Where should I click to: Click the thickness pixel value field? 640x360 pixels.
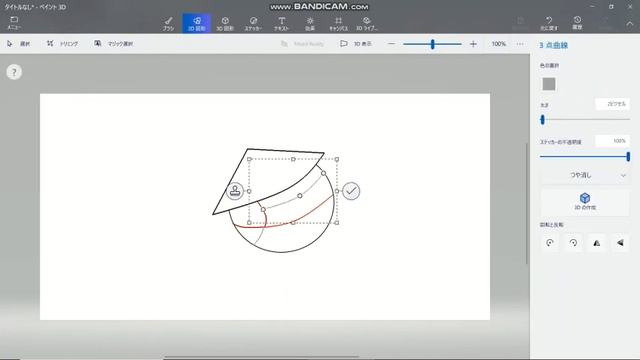click(612, 104)
